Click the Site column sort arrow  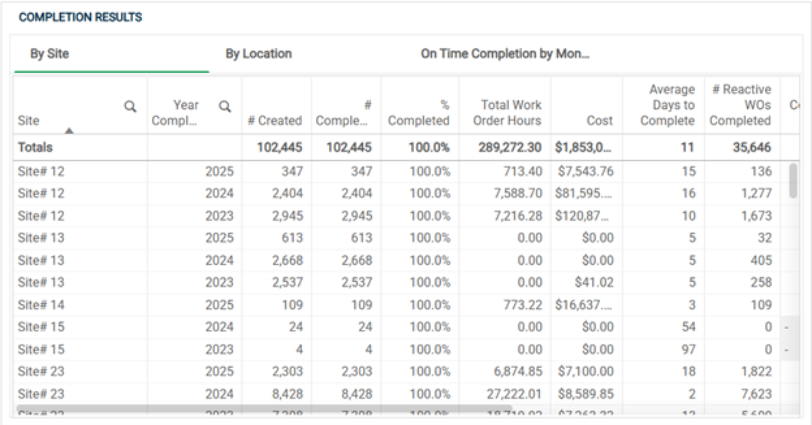click(69, 129)
